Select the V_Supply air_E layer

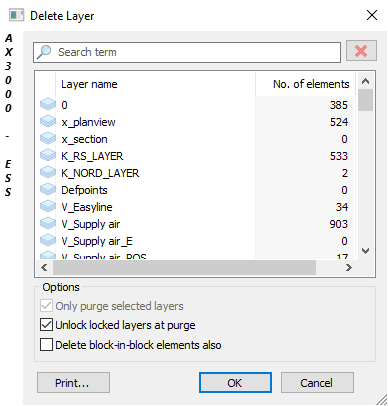97,241
